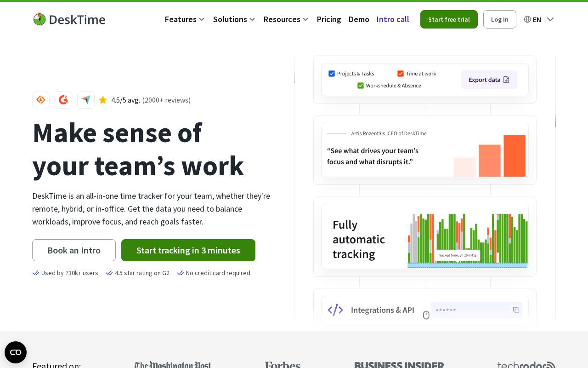Open the Features menu
This screenshot has width=588, height=368.
(x=181, y=19)
